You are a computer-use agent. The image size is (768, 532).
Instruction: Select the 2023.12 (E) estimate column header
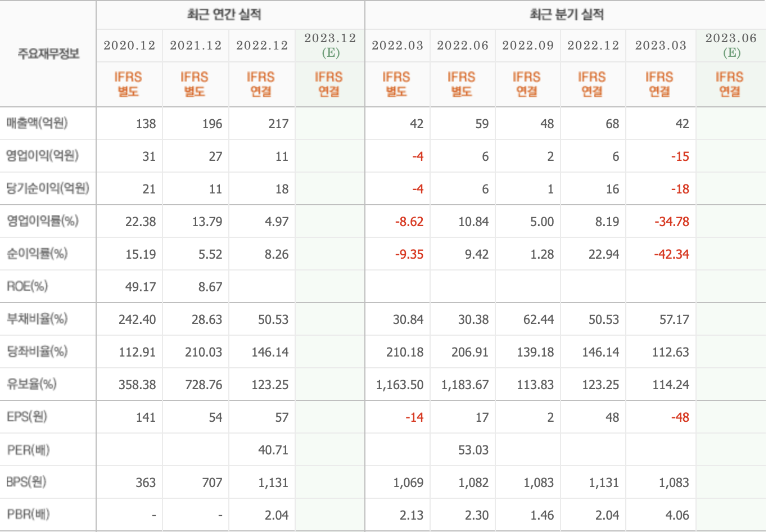pyautogui.click(x=330, y=46)
